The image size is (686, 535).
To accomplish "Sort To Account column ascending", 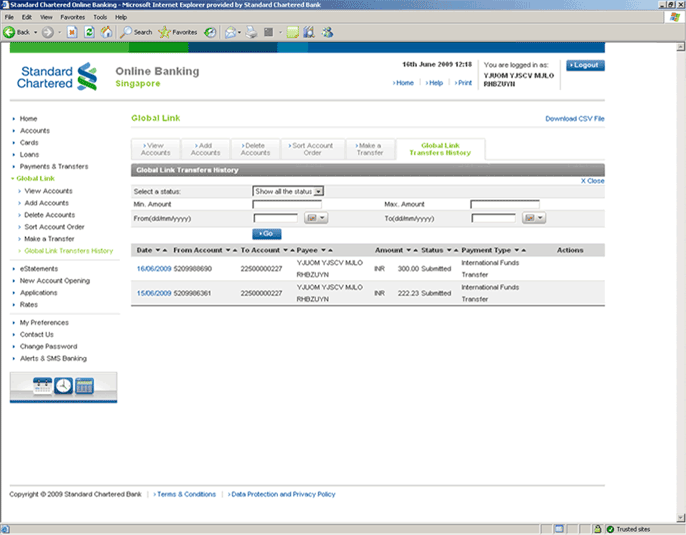I will coord(292,250).
